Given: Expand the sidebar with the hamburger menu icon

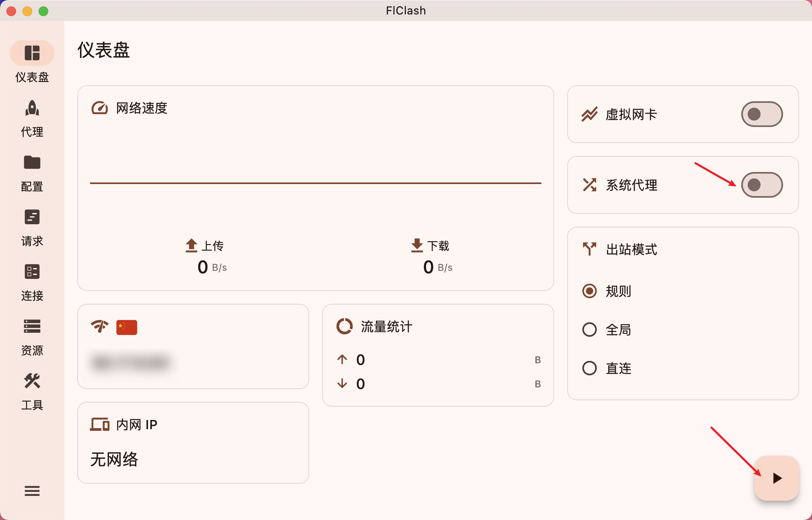Looking at the screenshot, I should pyautogui.click(x=32, y=491).
